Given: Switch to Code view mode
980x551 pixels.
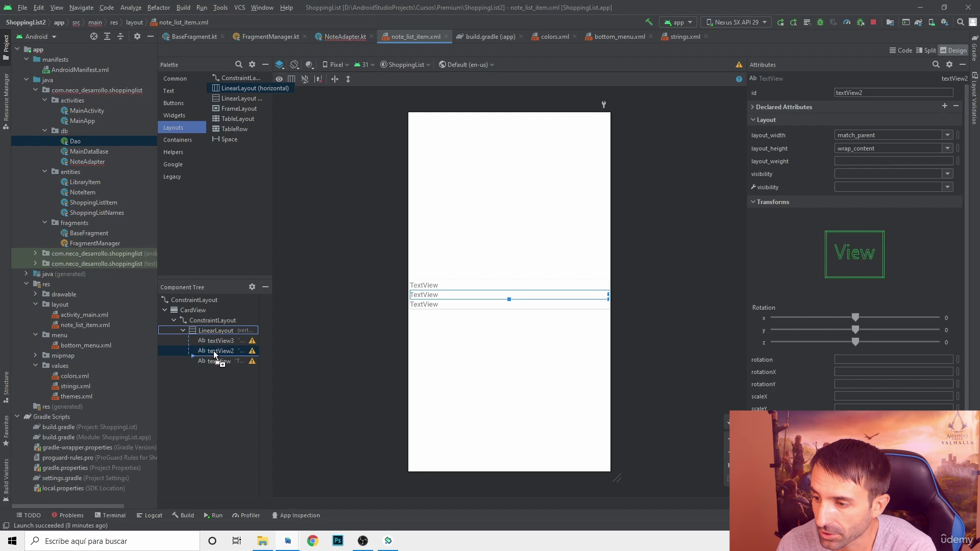Looking at the screenshot, I should pyautogui.click(x=901, y=50).
